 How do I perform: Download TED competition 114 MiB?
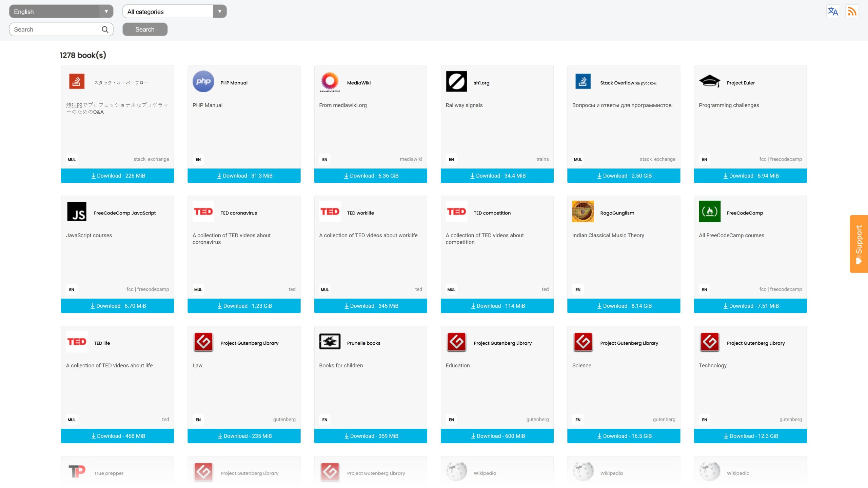pyautogui.click(x=497, y=306)
